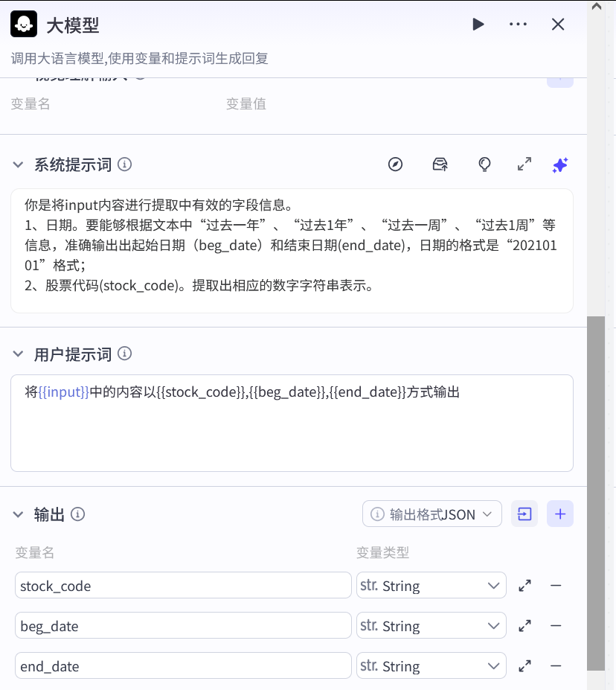Expand the beg_date variable editor
Screen dimensions: 616x690
pyautogui.click(x=524, y=625)
